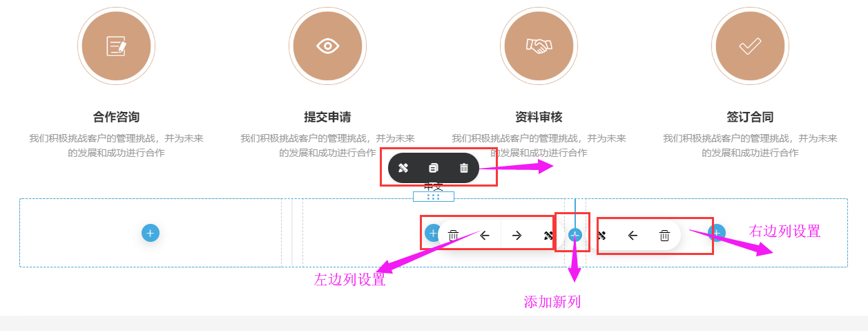Open left column design settings pencil-ruler icon

pyautogui.click(x=548, y=236)
